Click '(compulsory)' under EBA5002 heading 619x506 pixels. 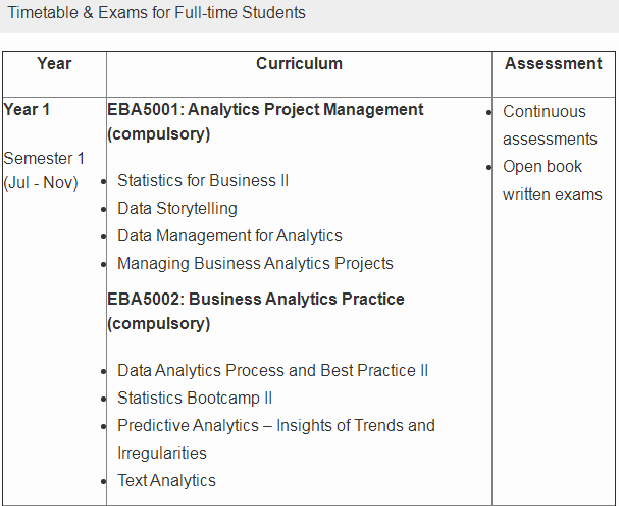(x=158, y=324)
